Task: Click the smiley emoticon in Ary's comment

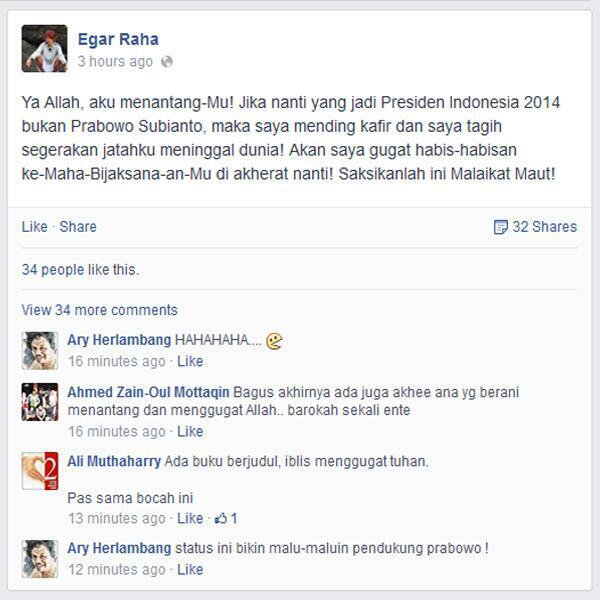Action: pyautogui.click(x=274, y=341)
